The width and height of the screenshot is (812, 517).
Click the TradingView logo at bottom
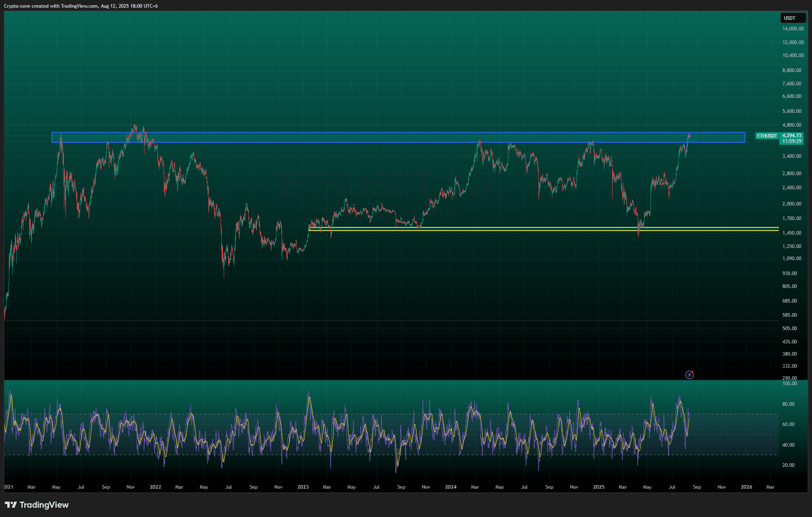[x=37, y=505]
